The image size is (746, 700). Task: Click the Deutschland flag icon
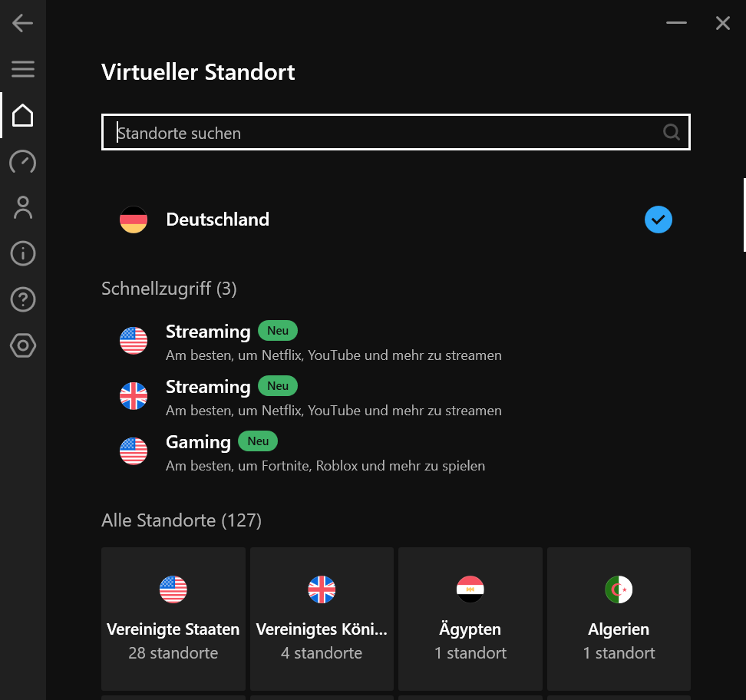(134, 220)
